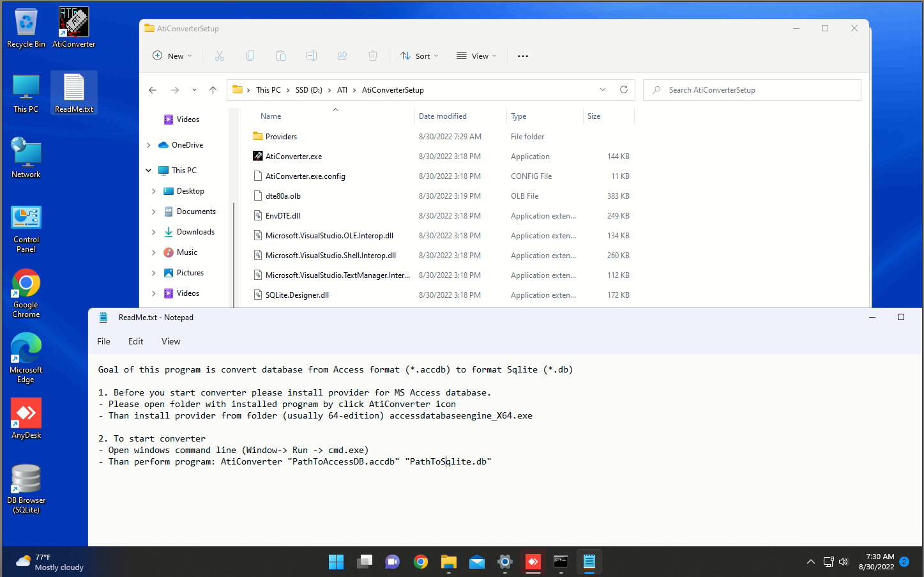Open the Notepad Edit menu
The image size is (924, 577).
click(136, 341)
